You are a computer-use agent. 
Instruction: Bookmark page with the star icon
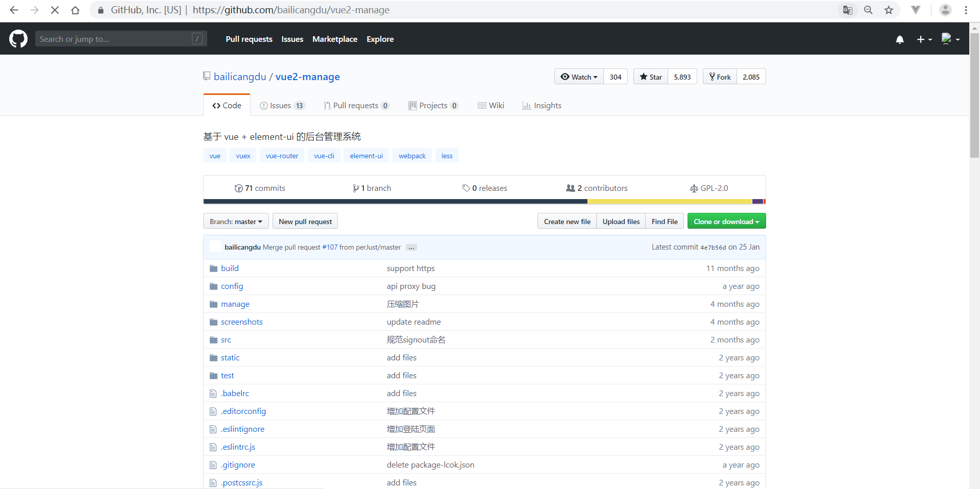(x=889, y=10)
